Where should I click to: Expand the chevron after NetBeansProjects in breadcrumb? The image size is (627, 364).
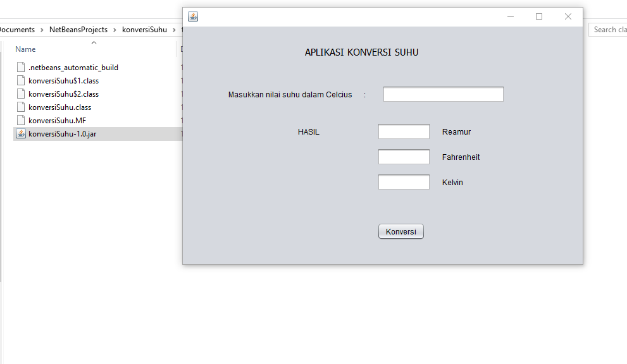point(115,30)
